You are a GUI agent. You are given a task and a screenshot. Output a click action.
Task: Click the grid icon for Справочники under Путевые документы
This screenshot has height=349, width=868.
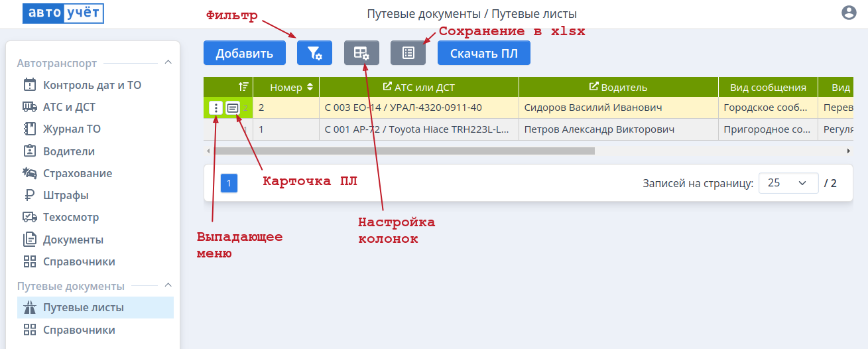click(x=30, y=330)
